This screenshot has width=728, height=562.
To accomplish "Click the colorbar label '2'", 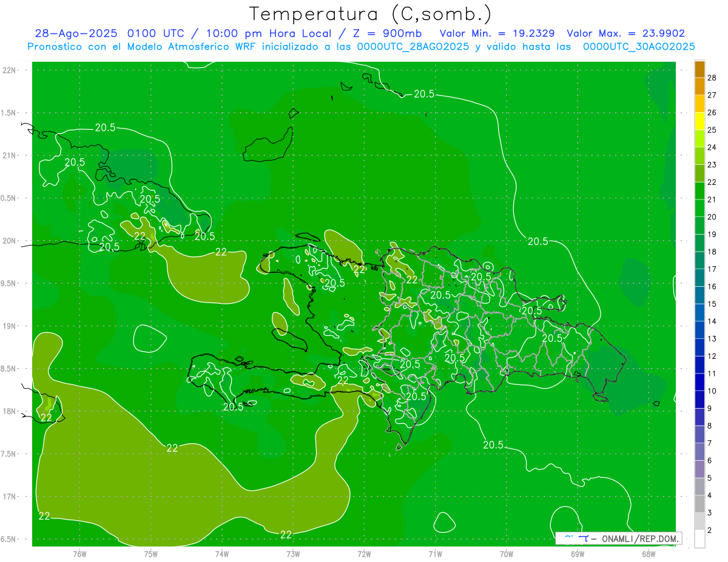I will tap(710, 530).
